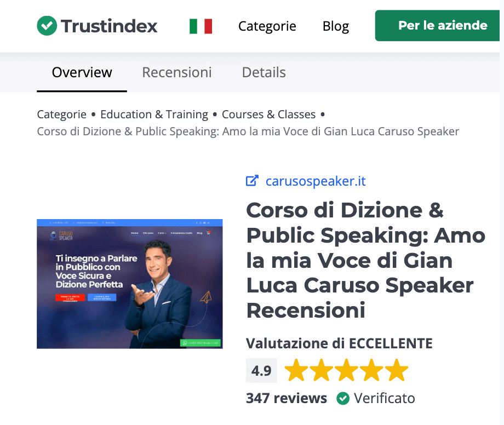Click the Caruso Speaker website thumbnail
504x425 pixels.
click(x=129, y=284)
